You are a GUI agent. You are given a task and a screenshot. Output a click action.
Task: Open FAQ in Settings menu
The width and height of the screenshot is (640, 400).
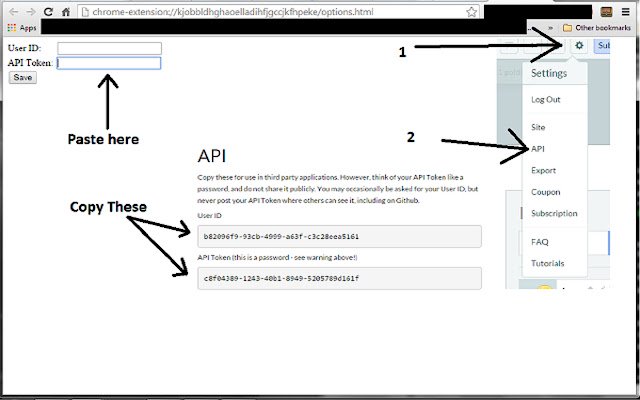tap(540, 242)
